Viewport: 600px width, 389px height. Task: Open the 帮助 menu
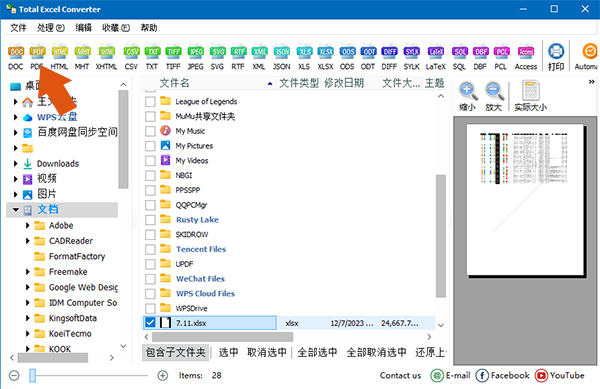[x=149, y=28]
